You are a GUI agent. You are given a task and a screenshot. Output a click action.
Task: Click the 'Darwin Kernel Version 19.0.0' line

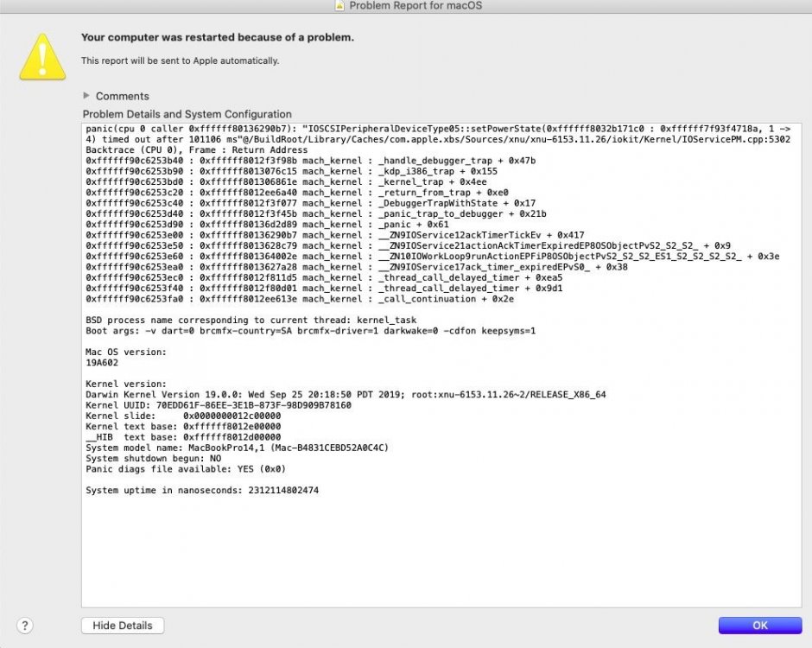(346, 394)
